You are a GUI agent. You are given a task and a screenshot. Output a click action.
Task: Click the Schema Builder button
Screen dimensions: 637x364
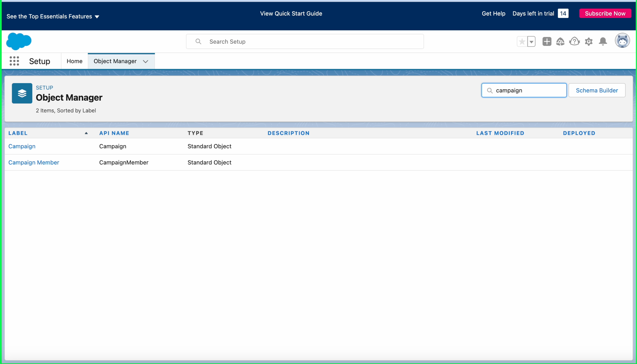click(597, 90)
